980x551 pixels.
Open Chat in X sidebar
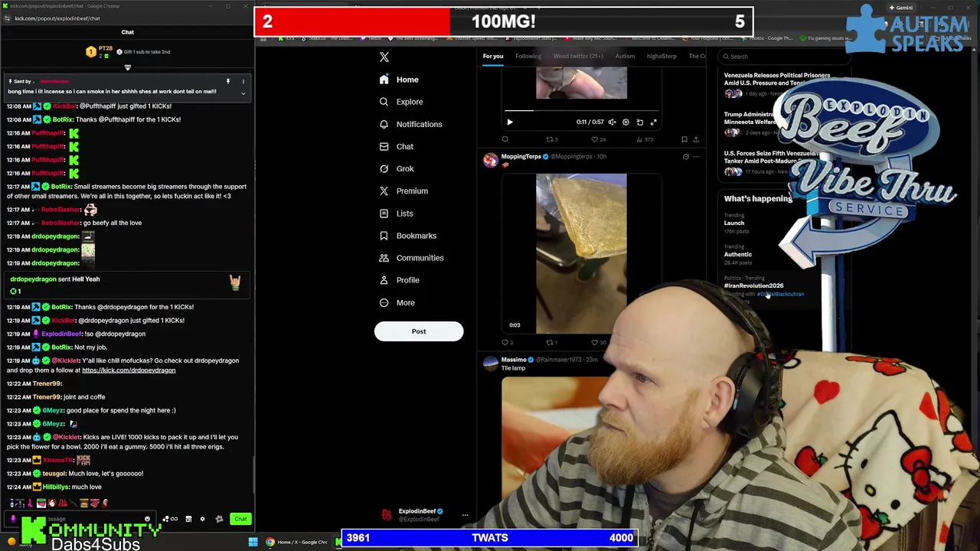click(397, 146)
